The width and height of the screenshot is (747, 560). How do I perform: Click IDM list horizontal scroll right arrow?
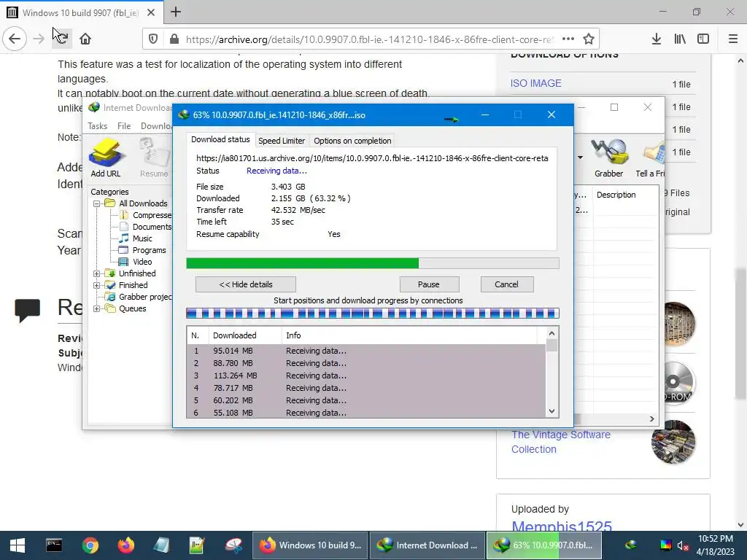(651, 419)
